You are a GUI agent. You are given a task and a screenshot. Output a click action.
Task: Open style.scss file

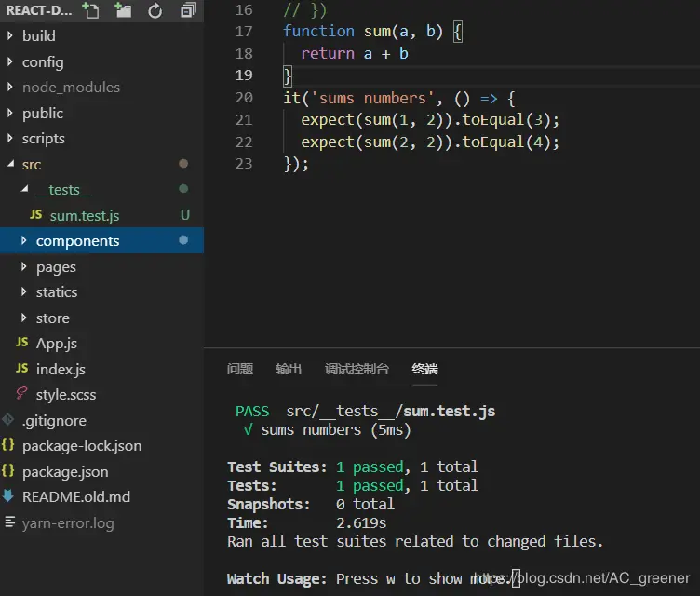(x=66, y=395)
